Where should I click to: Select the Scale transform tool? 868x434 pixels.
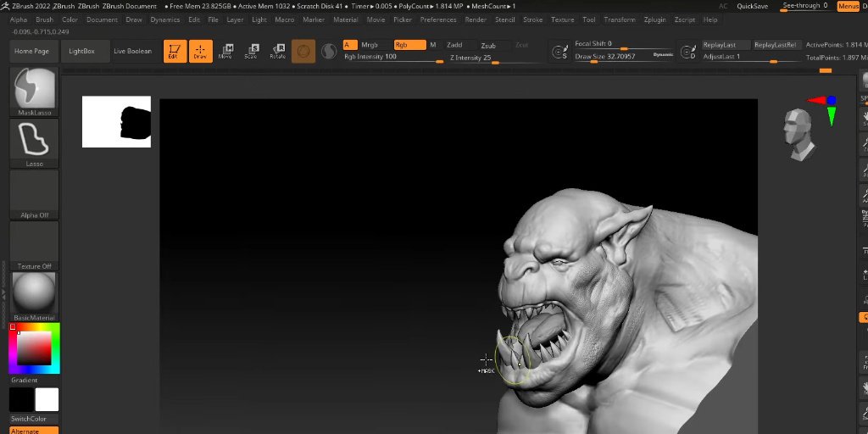coord(251,51)
